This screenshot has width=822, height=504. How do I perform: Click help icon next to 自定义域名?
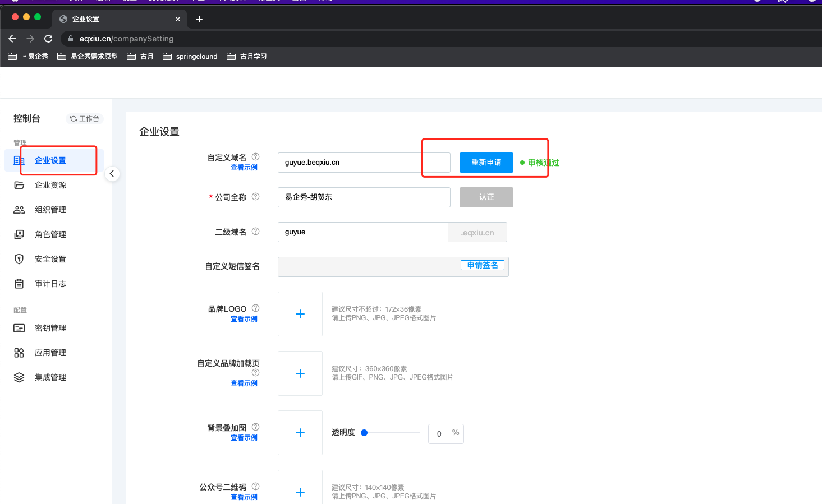255,157
